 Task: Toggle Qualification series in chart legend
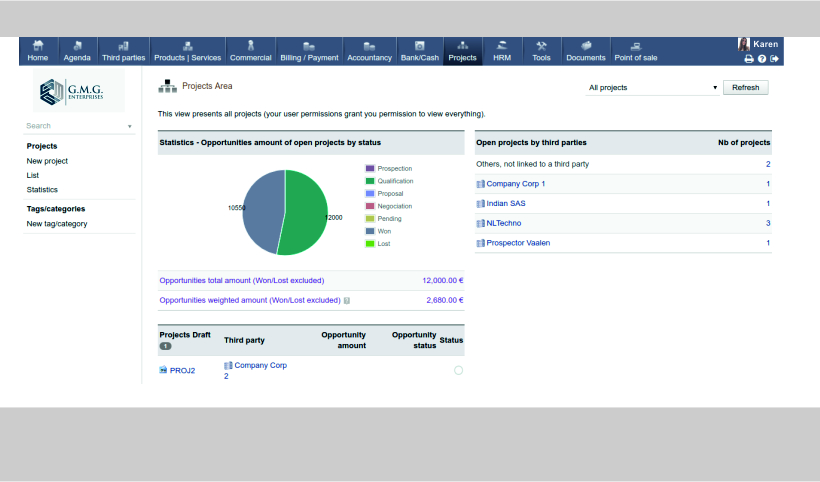tap(370, 181)
